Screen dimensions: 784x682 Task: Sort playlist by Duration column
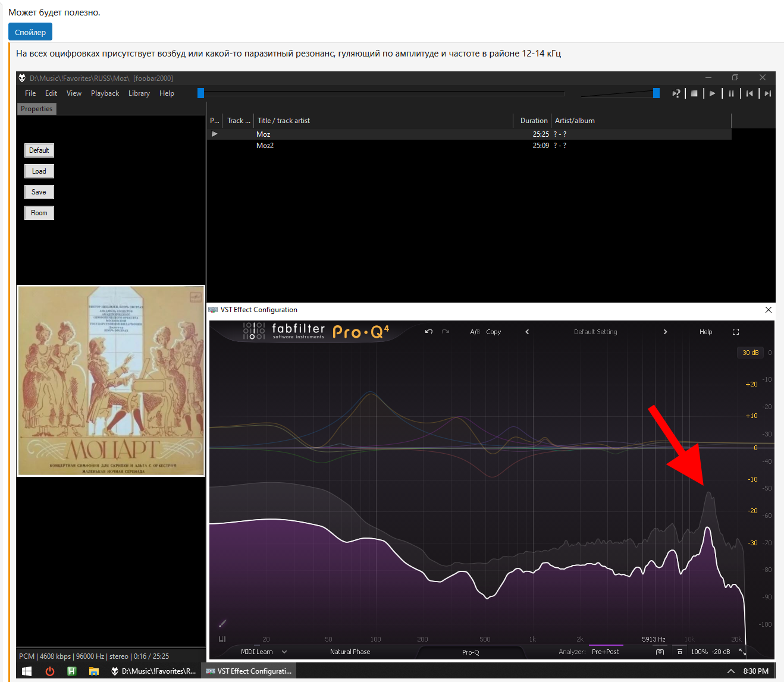532,121
